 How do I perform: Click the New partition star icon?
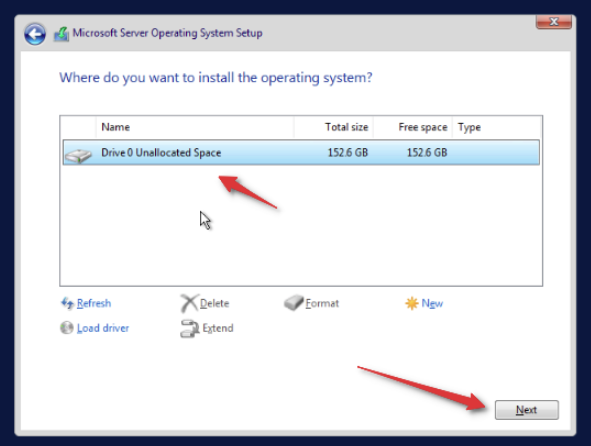point(412,303)
